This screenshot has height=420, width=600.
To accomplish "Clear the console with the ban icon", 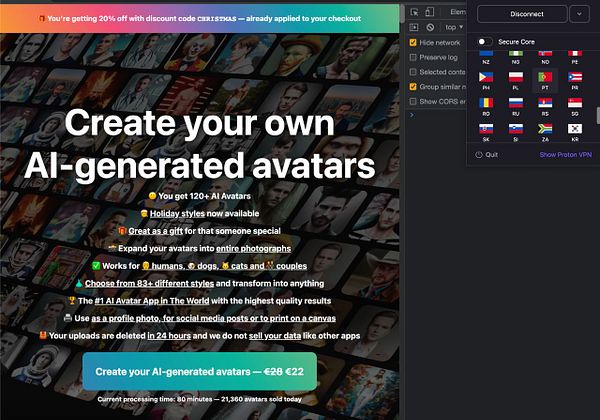I will [x=430, y=27].
